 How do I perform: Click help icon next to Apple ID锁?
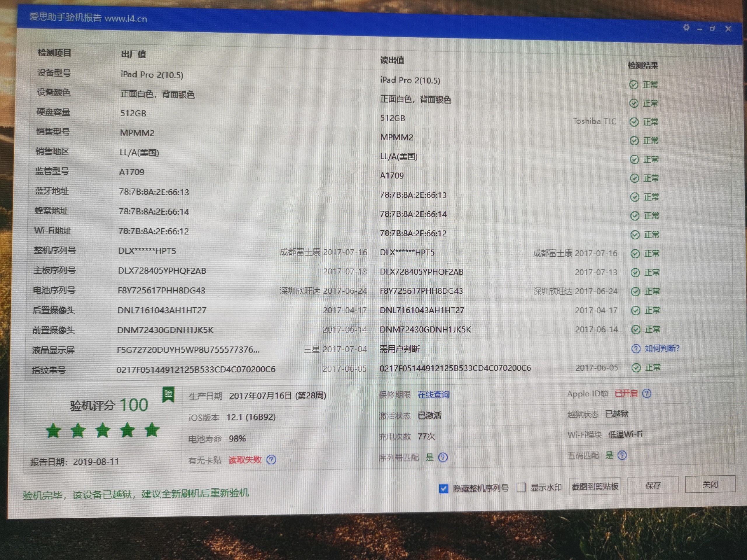[x=646, y=393]
